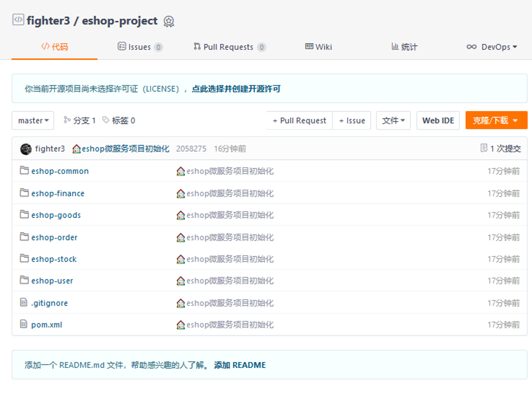Open the fighter3 owner link in the title
This screenshot has width=532, height=396.
[48, 21]
